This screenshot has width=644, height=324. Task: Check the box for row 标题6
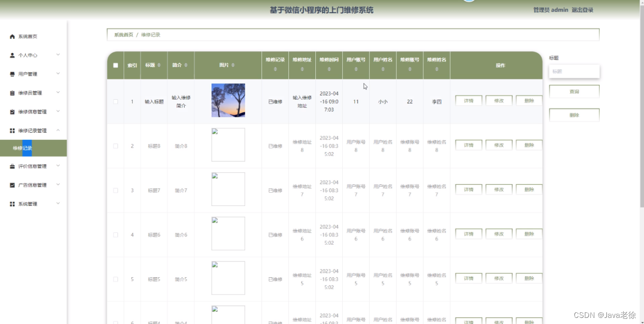coord(115,234)
